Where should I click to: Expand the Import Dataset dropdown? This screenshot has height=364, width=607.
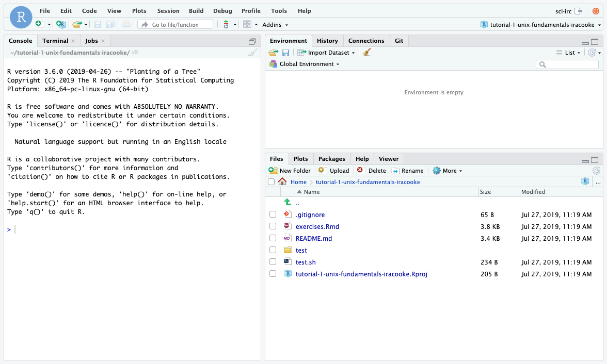(x=330, y=53)
